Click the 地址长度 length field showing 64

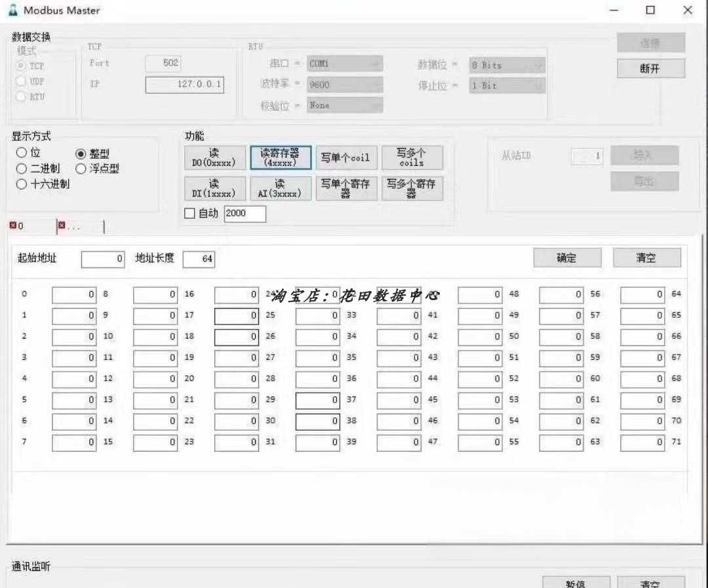(199, 259)
